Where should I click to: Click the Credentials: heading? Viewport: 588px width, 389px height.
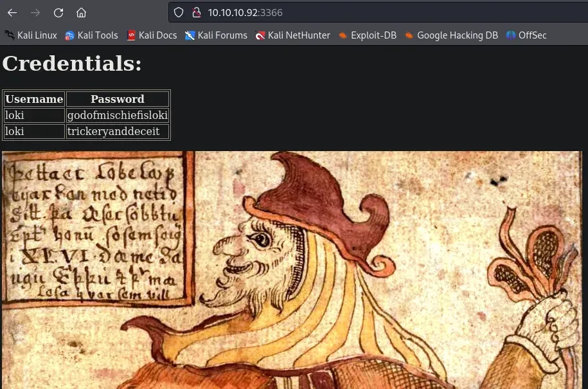[x=72, y=63]
